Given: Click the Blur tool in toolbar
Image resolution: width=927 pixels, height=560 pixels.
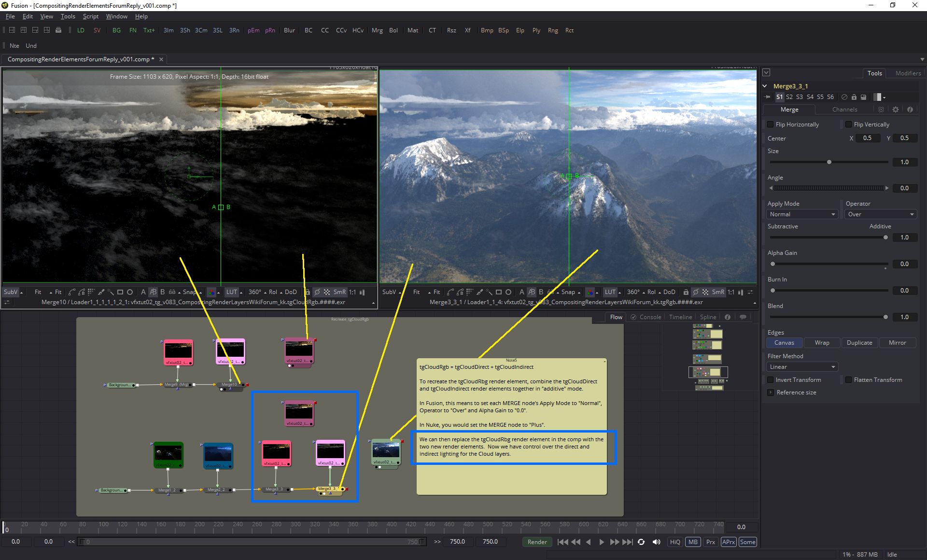Looking at the screenshot, I should [289, 30].
